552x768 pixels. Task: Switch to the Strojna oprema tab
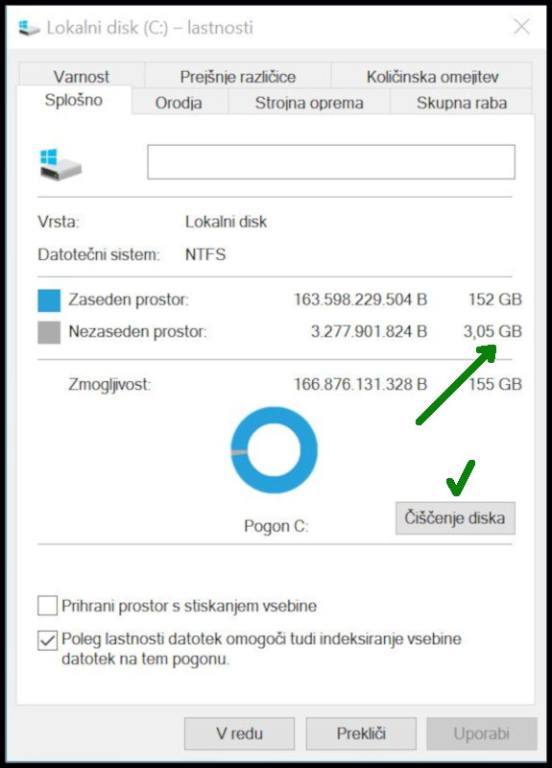pyautogui.click(x=309, y=102)
